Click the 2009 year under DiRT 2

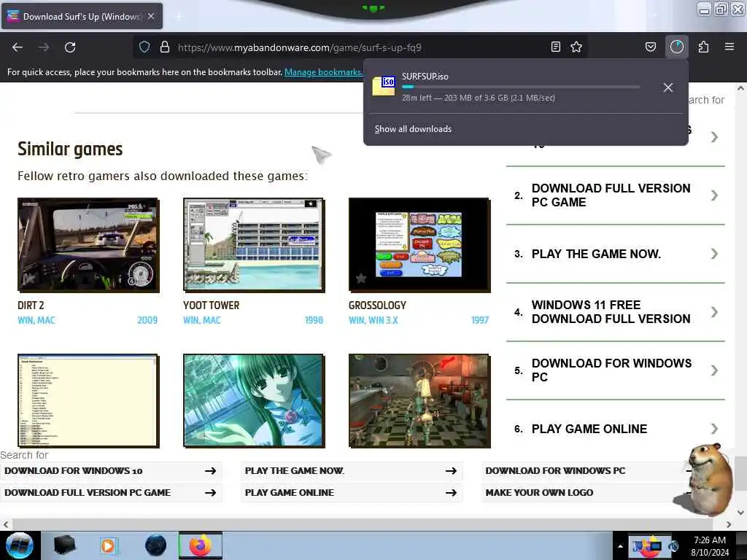pyautogui.click(x=147, y=321)
